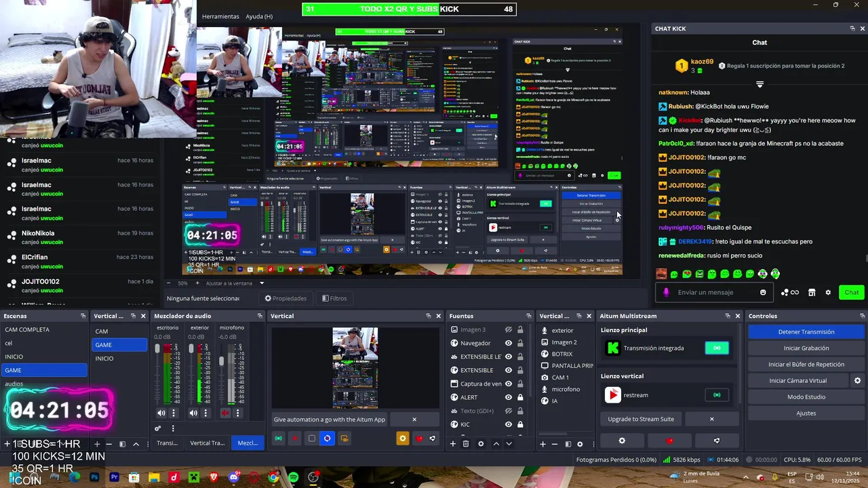
Task: Click Vertical plugin green streaming icon
Action: click(x=278, y=439)
